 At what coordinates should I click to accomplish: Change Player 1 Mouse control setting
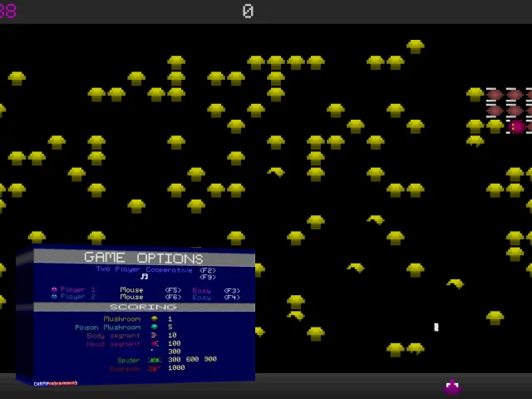point(131,290)
